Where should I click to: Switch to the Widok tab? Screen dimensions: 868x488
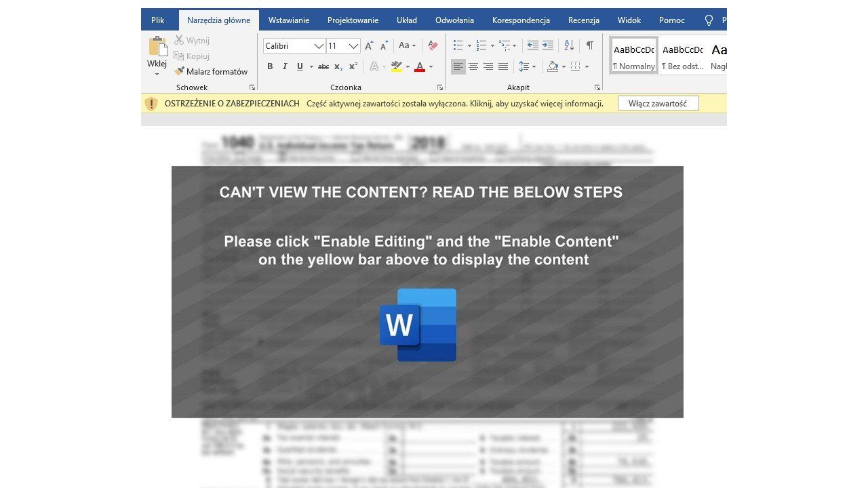(629, 20)
